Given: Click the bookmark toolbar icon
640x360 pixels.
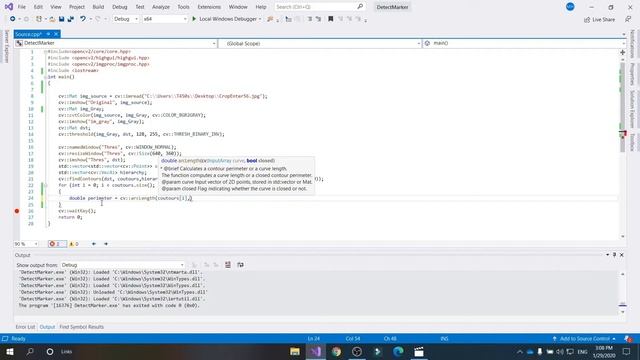Looking at the screenshot, I should coord(331,19).
